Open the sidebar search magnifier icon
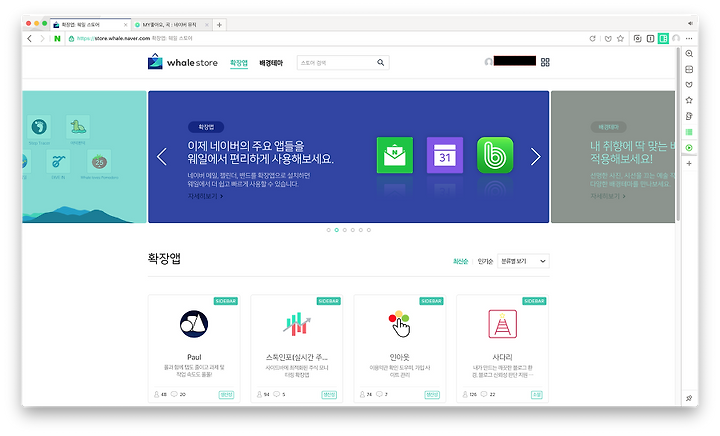Image resolution: width=720 pixels, height=436 pixels. coord(689,54)
